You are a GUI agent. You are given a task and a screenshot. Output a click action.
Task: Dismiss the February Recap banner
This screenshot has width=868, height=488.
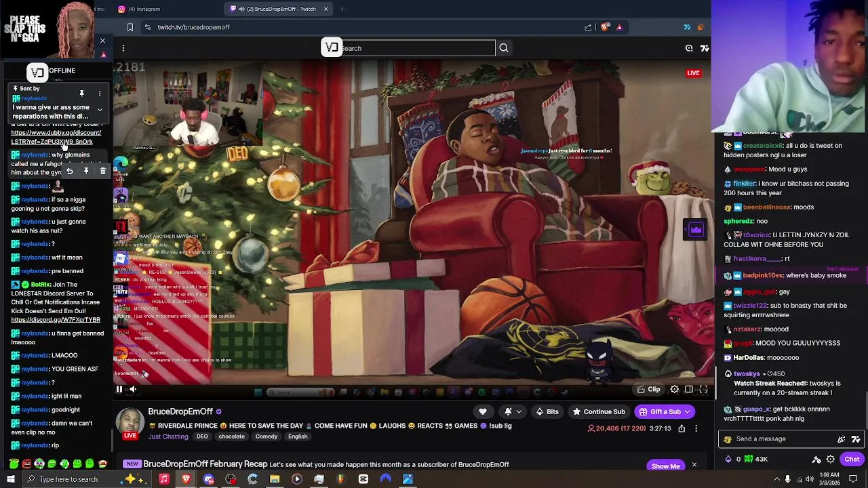tap(694, 465)
